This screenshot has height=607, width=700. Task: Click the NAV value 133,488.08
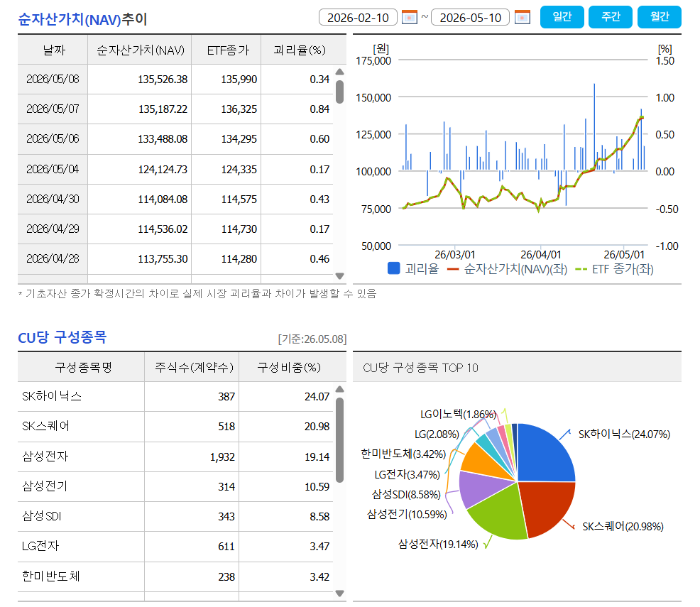pos(163,139)
